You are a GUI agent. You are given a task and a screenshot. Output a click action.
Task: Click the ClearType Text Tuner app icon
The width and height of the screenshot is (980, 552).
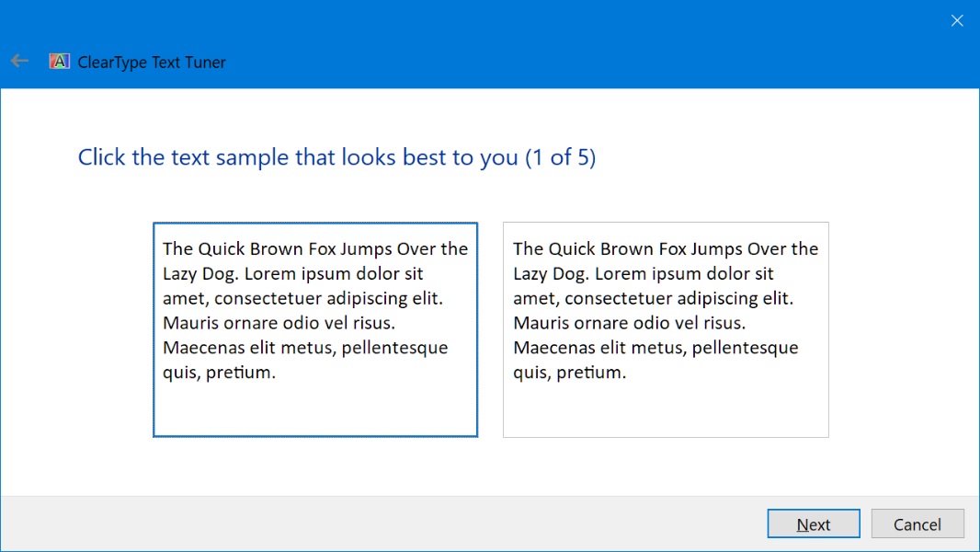click(x=60, y=62)
